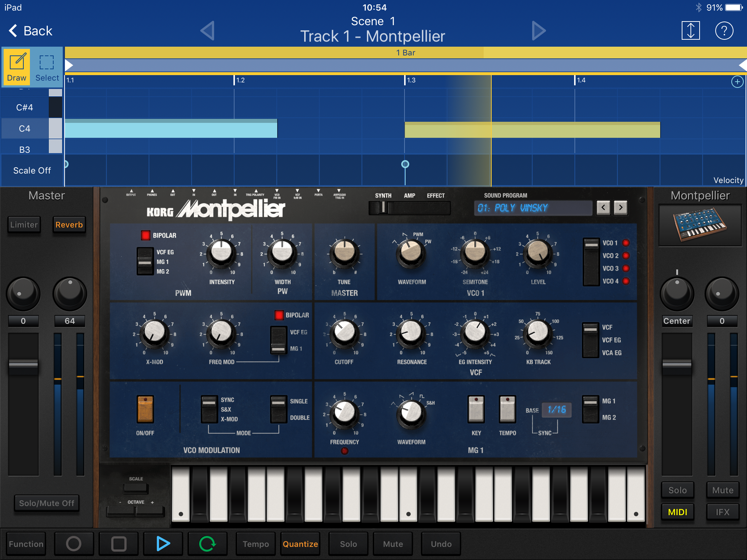The width and height of the screenshot is (747, 560).
Task: Click the master reverb knob showing 64
Action: tap(70, 293)
